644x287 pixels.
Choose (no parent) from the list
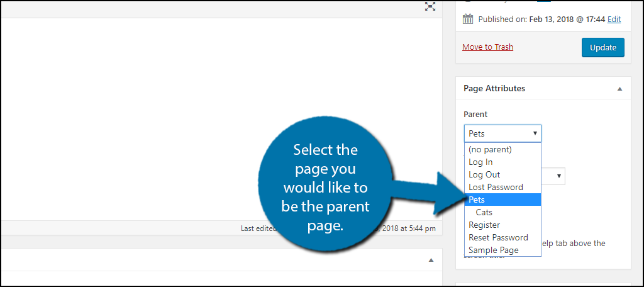(x=502, y=149)
